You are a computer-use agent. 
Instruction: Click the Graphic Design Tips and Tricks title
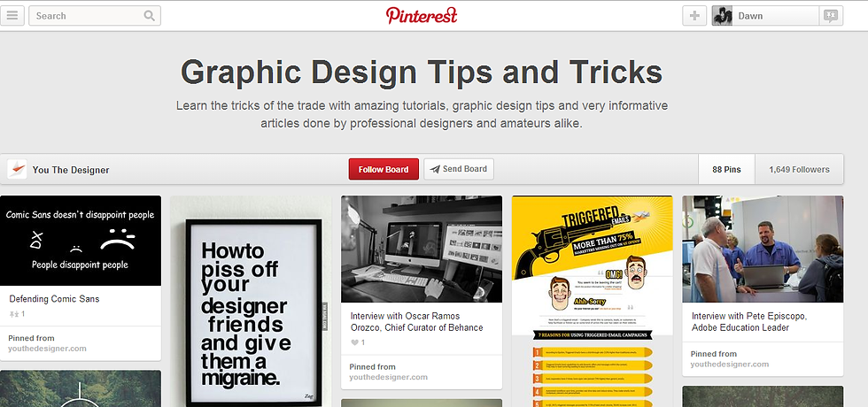coord(422,72)
